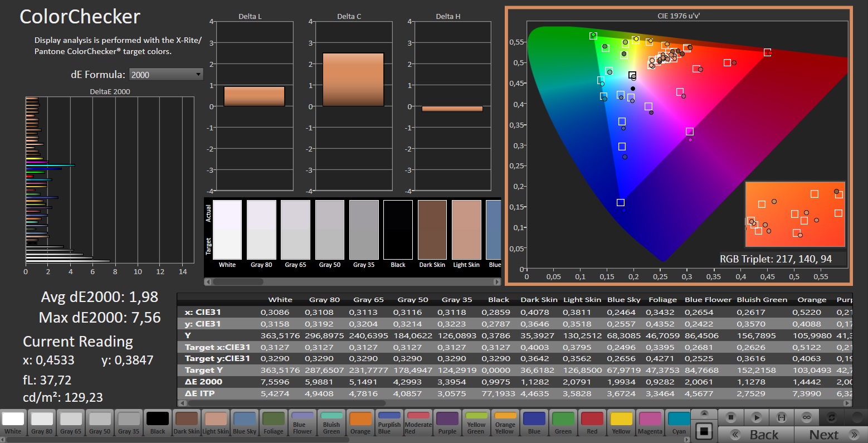The width and height of the screenshot is (868, 443).
Task: Click the refresh arrows icon
Action: click(x=832, y=417)
